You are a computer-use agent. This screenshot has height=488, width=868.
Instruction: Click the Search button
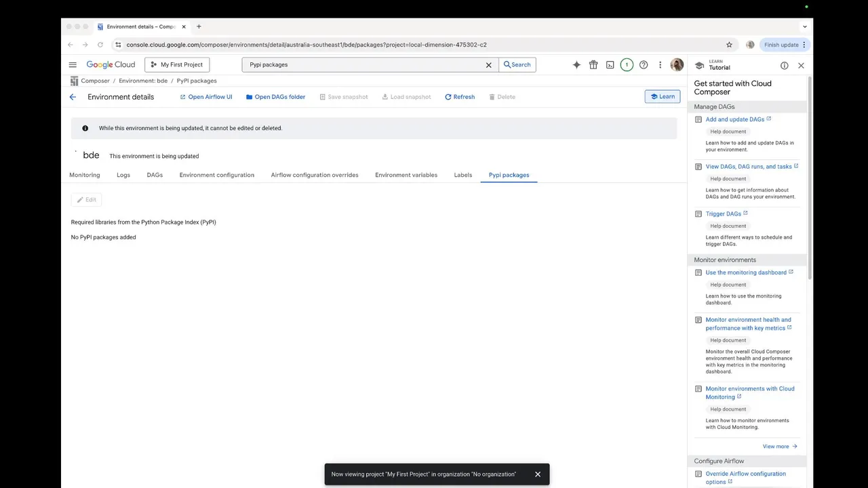point(517,64)
